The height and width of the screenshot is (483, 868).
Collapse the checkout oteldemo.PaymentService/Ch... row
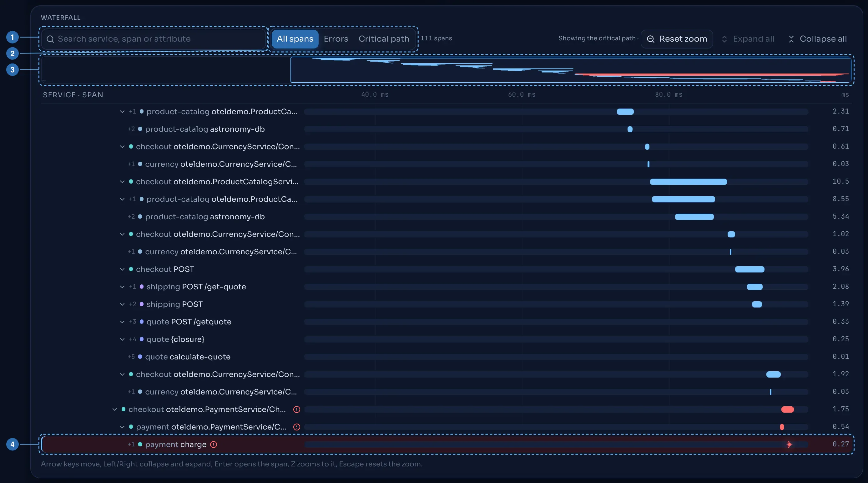click(x=115, y=409)
